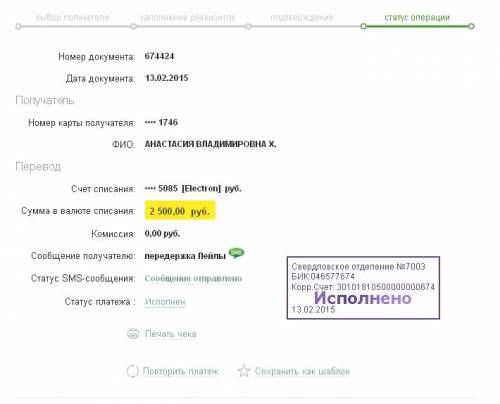Click the Исполнен payment status link
The height and width of the screenshot is (404, 500).
point(165,302)
